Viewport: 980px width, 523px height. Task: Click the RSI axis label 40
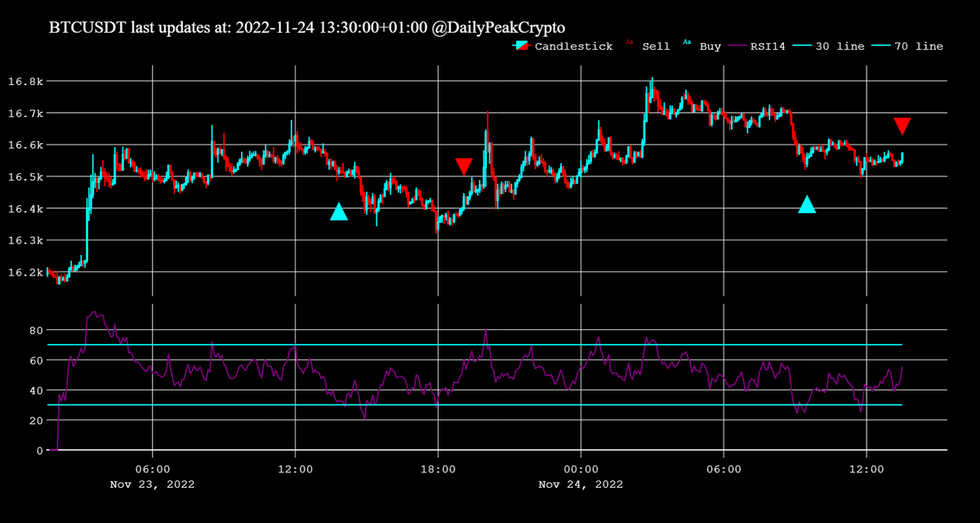[x=35, y=391]
